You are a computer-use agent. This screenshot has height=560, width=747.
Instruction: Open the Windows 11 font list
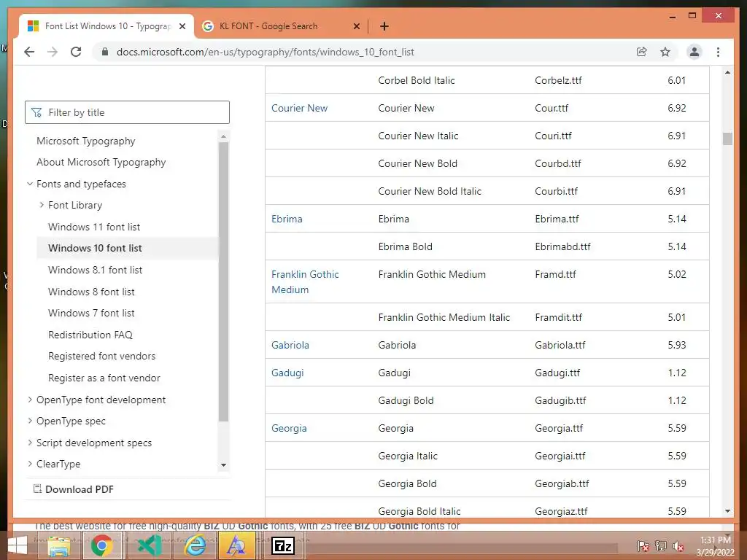tap(94, 227)
